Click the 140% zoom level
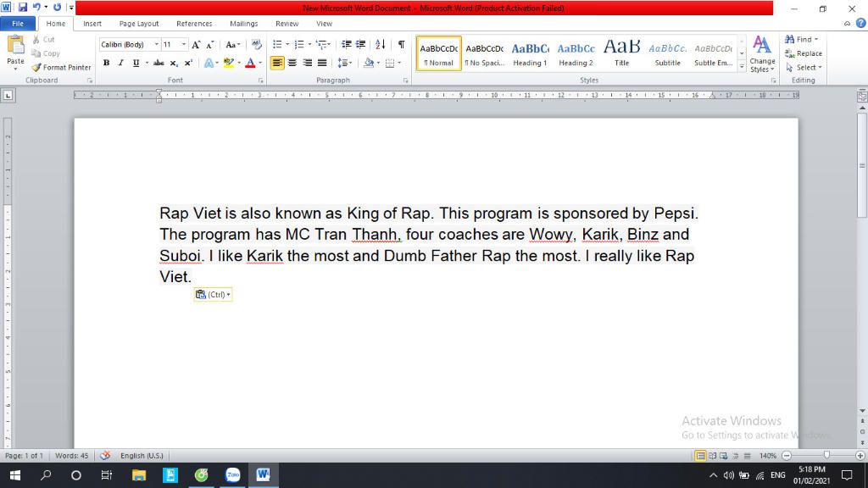868x488 pixels. click(768, 456)
